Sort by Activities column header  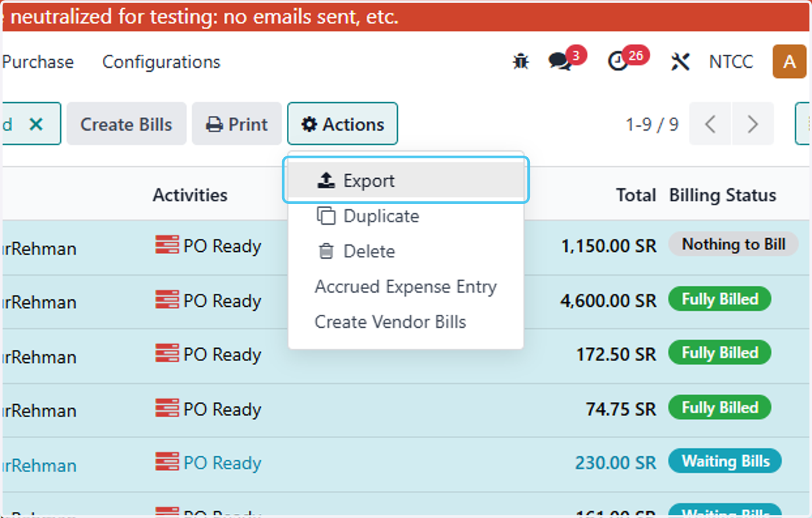[x=190, y=195]
